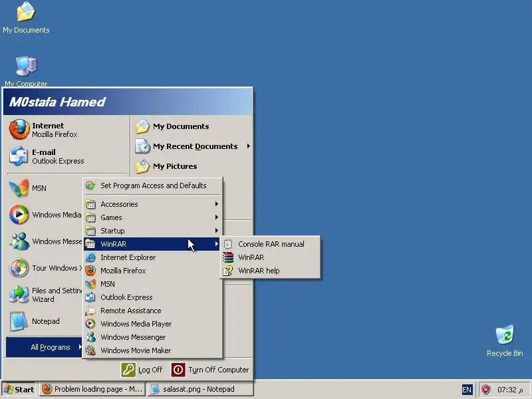
Task: Click the Console RAR manual document icon
Action: tap(228, 244)
